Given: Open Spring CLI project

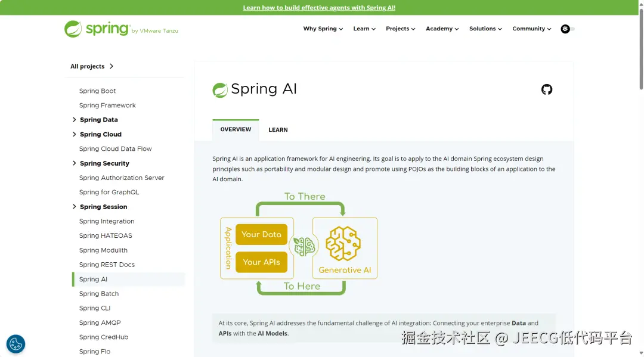Looking at the screenshot, I should click(94, 308).
